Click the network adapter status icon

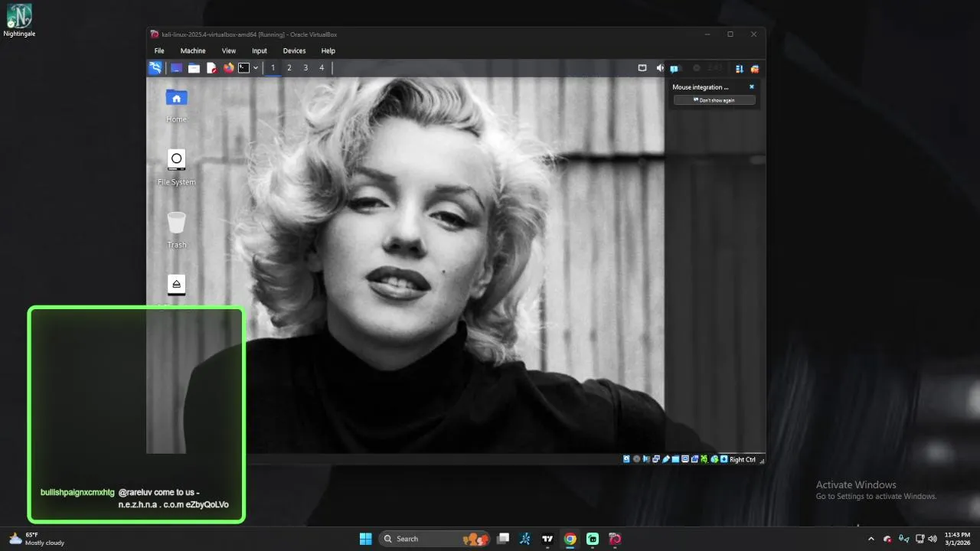[x=656, y=459]
